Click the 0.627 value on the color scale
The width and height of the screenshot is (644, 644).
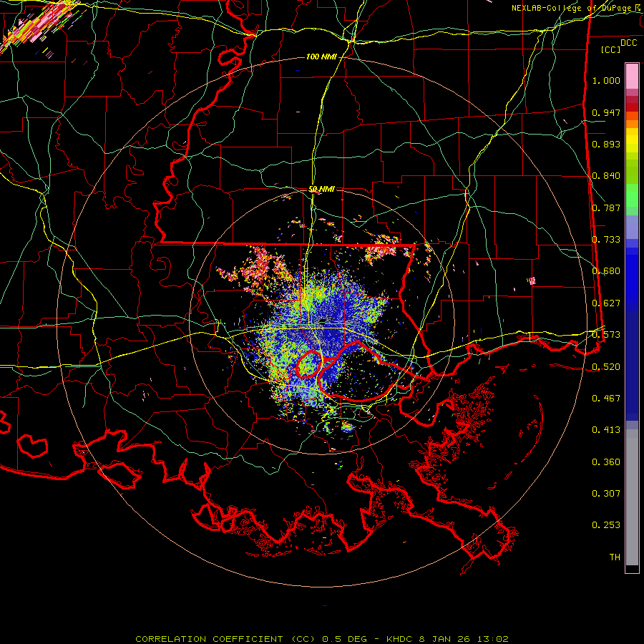[x=606, y=303]
